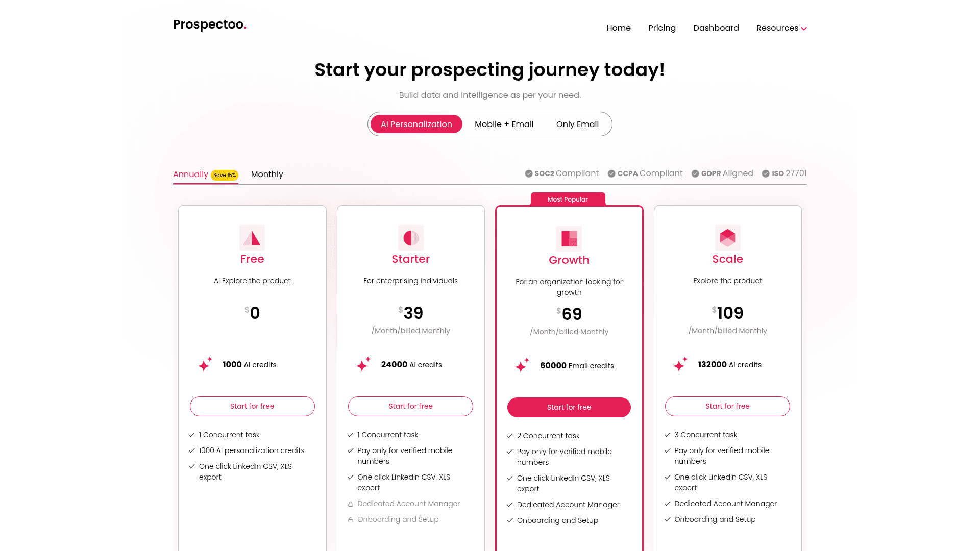Click the AI credits sparkle icon on Starter

(363, 364)
